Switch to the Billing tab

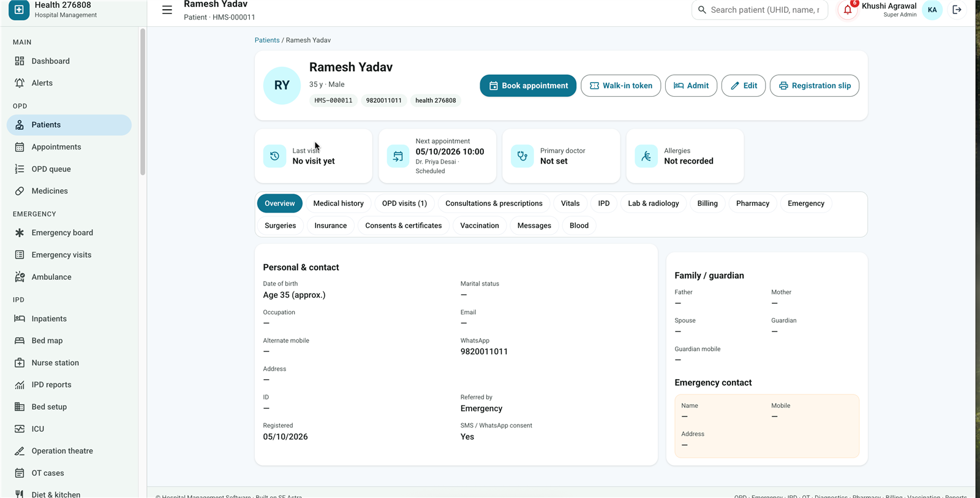pos(707,203)
